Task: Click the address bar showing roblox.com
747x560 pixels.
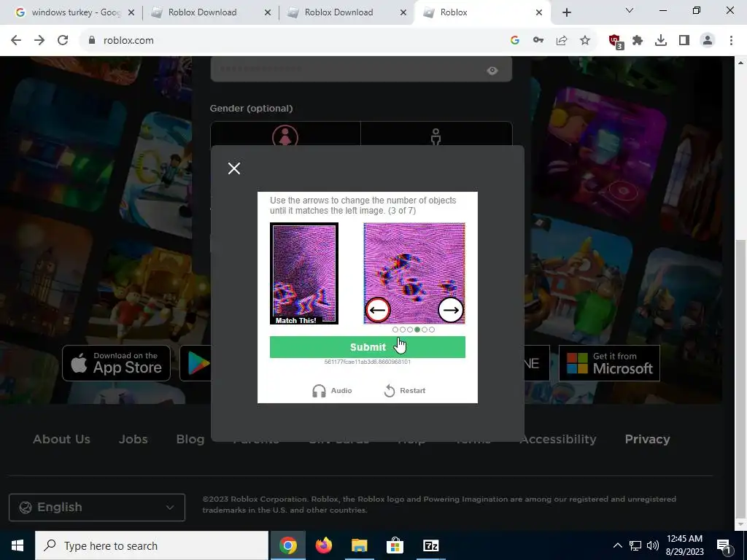Action: pos(295,41)
